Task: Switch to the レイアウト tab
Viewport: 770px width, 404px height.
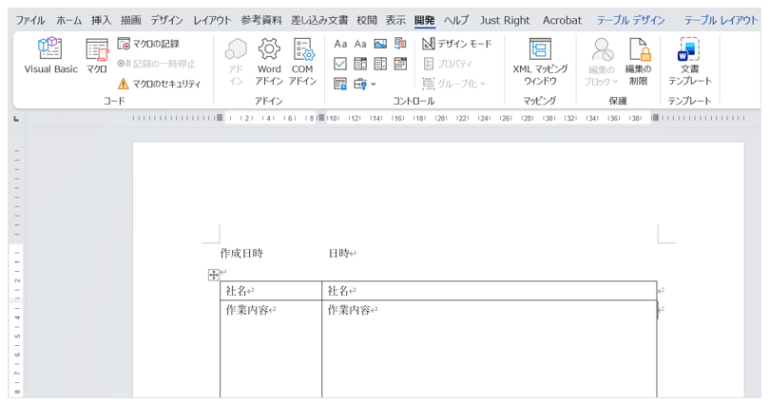Action: [212, 20]
